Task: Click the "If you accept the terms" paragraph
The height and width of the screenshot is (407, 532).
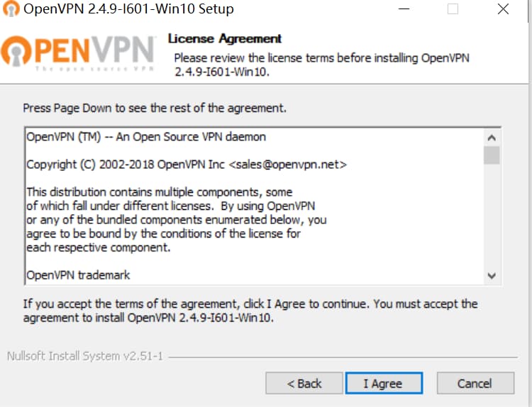Action: tap(250, 311)
